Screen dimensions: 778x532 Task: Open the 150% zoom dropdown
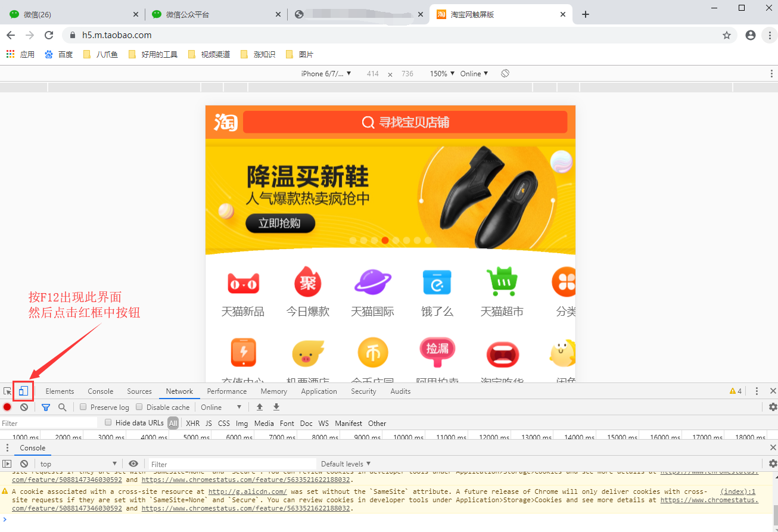point(443,73)
